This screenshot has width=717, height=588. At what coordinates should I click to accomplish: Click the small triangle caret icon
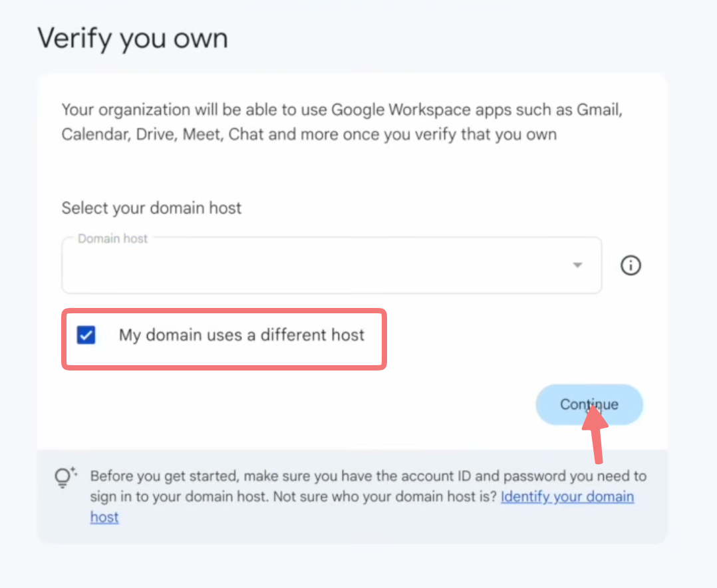[577, 265]
